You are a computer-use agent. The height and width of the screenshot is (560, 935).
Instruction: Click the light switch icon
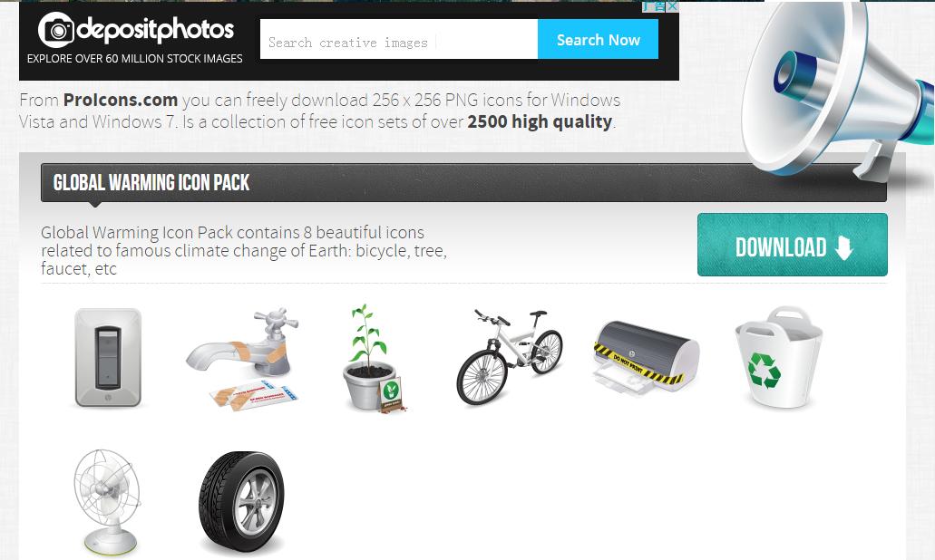coord(108,357)
